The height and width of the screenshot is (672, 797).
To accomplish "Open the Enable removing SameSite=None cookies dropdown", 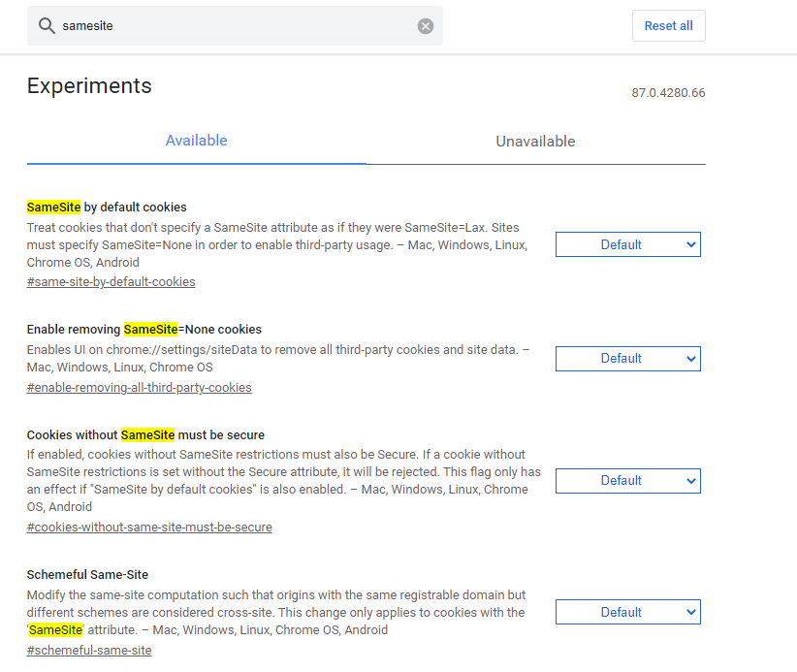I will pyautogui.click(x=627, y=359).
